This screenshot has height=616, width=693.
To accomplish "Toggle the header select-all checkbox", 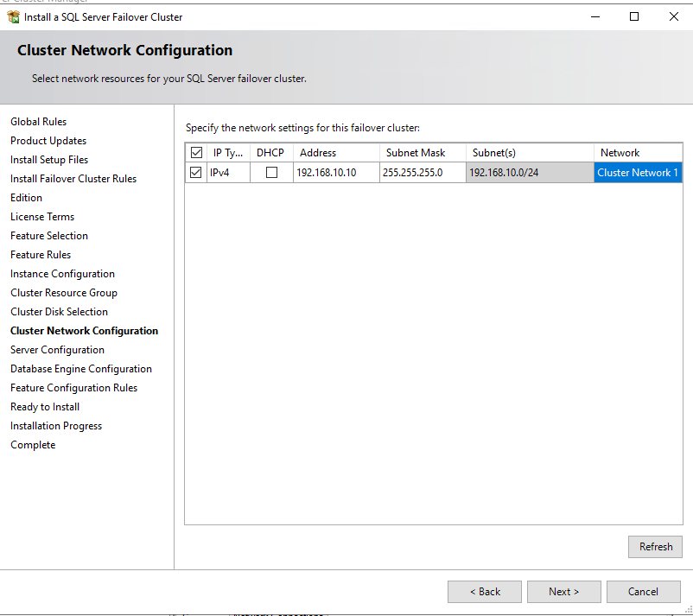I will tap(196, 152).
